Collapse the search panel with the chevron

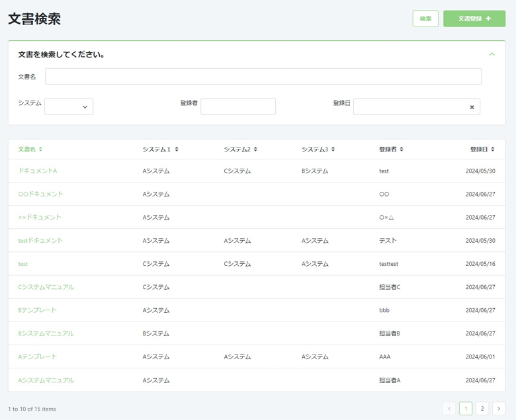pyautogui.click(x=492, y=54)
